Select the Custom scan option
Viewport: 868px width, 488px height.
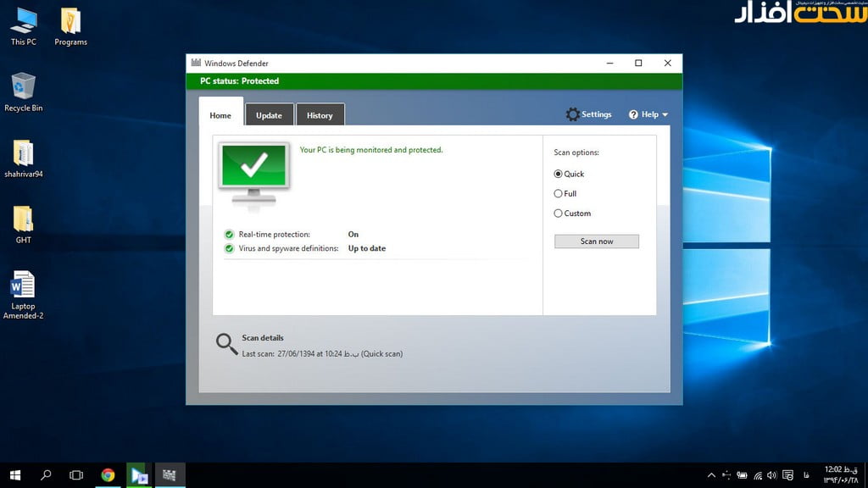tap(559, 213)
